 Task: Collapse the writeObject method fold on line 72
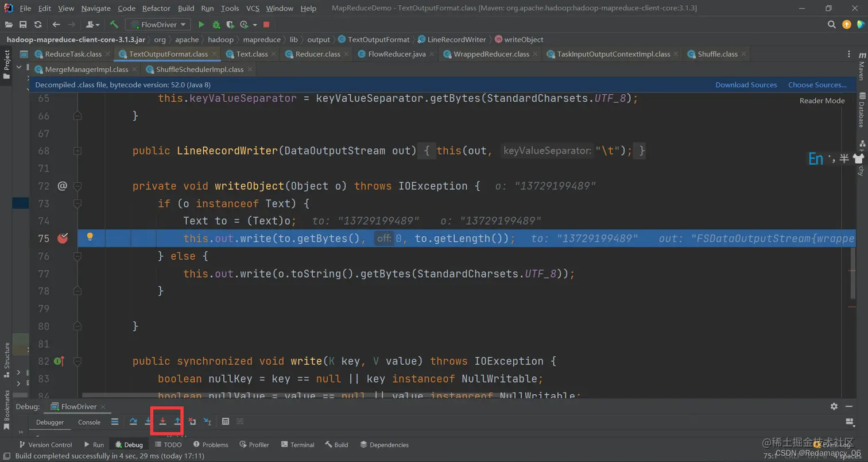[77, 186]
